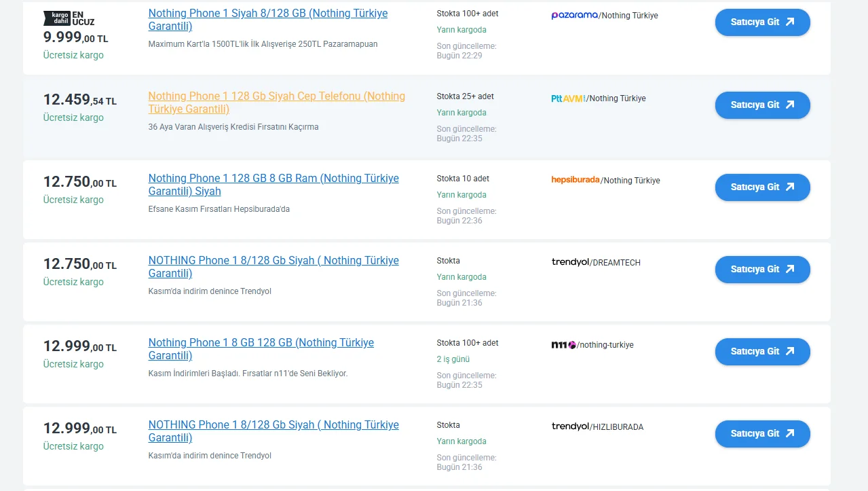
Task: Open the DREAMTECH 'NOTHING Phone 1 8/128 Gb Siyah' link
Action: 273,261
